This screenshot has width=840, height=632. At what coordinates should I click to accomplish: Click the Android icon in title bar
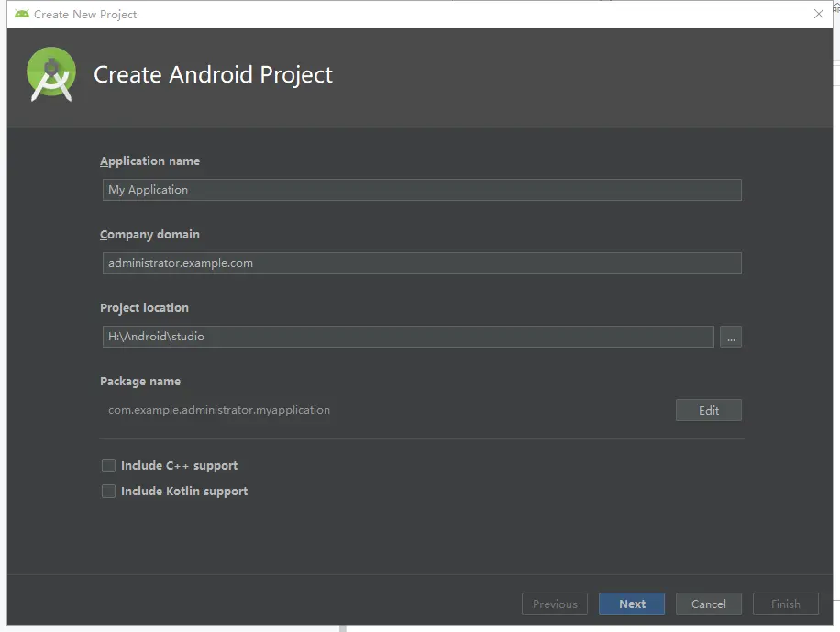point(22,14)
